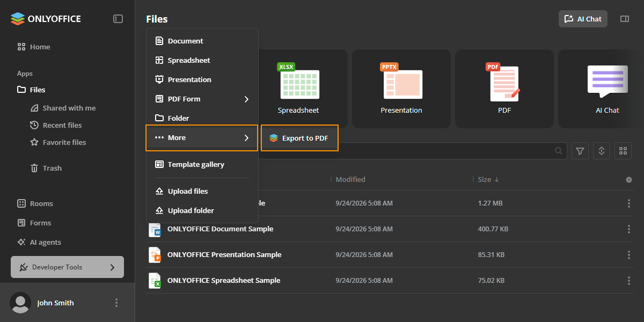Choose Spreadsheet in create menu
This screenshot has width=644, height=322.
pyautogui.click(x=202, y=60)
